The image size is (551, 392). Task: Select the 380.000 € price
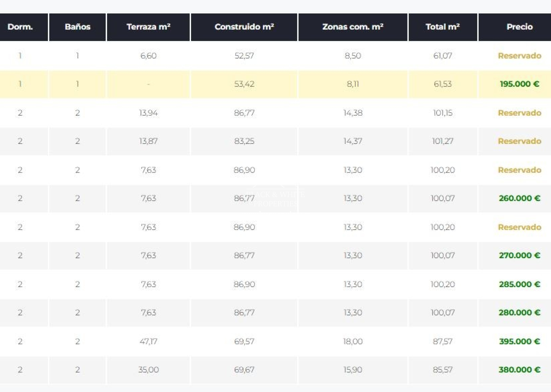click(x=519, y=369)
